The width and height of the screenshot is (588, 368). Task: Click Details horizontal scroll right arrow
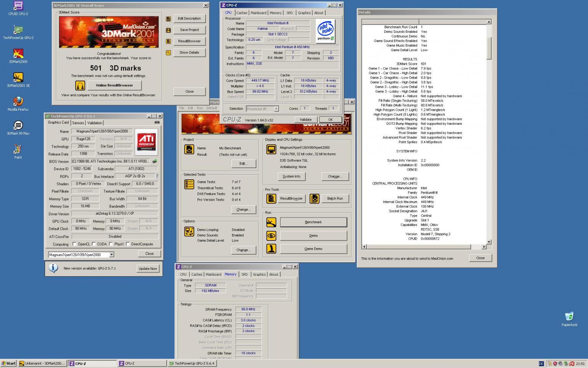[x=484, y=247]
